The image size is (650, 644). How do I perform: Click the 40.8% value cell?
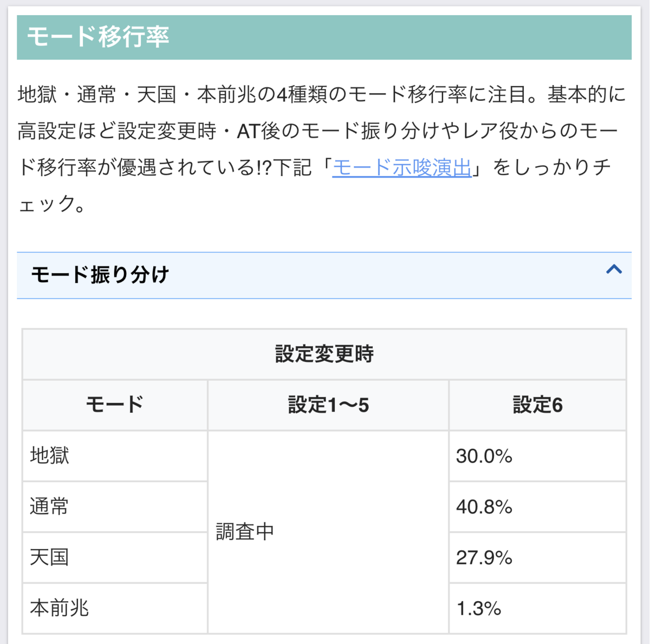537,507
